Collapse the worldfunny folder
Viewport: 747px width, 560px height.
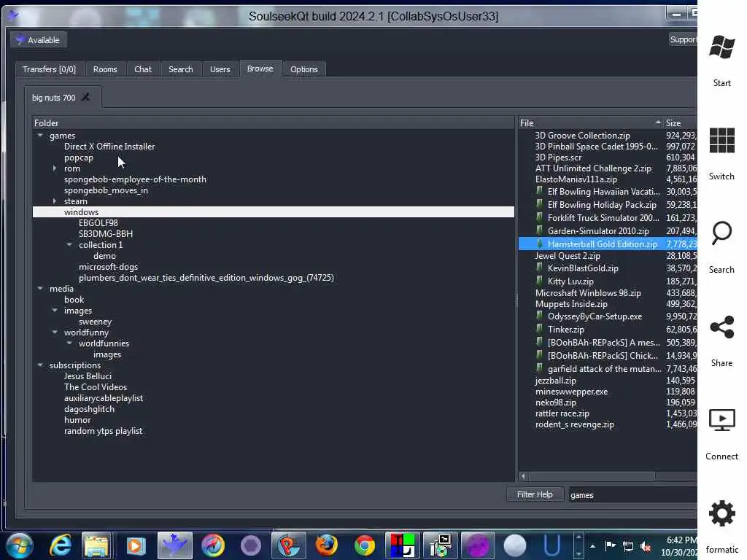[55, 332]
